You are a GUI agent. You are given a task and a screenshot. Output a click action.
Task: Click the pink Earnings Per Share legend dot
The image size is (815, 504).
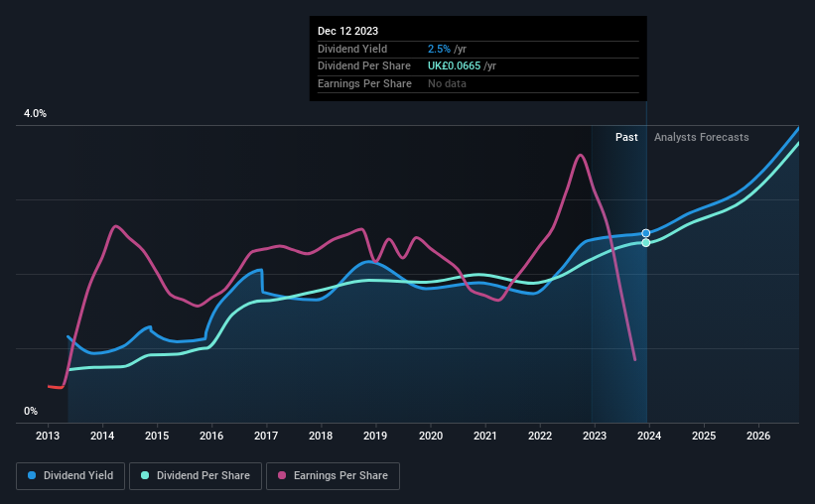[282, 475]
